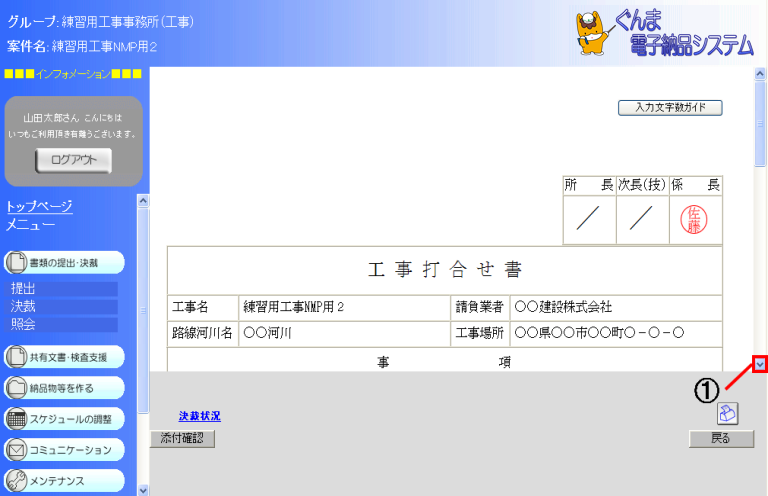This screenshot has width=768, height=496.
Task: Open 納品物等を作る menu
Action: (64, 388)
